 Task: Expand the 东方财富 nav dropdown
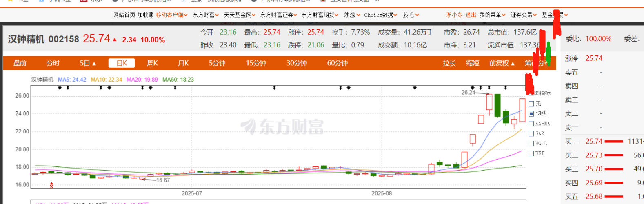(206, 15)
